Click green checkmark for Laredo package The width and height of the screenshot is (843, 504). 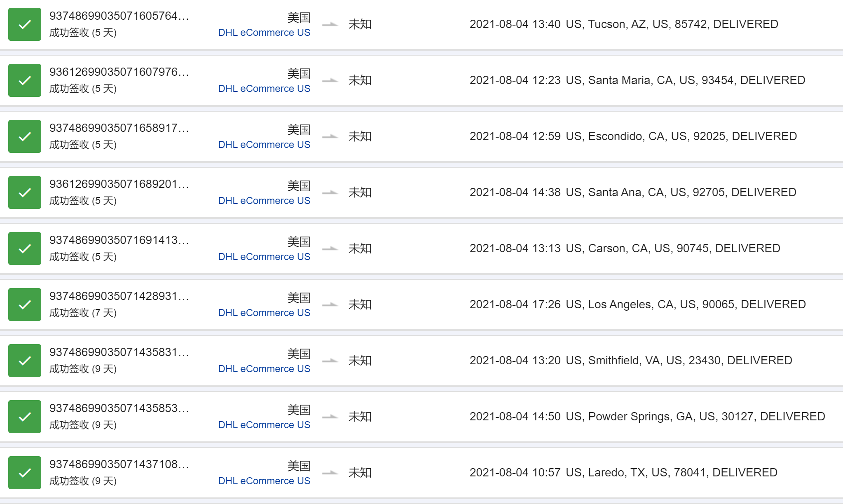pos(25,473)
